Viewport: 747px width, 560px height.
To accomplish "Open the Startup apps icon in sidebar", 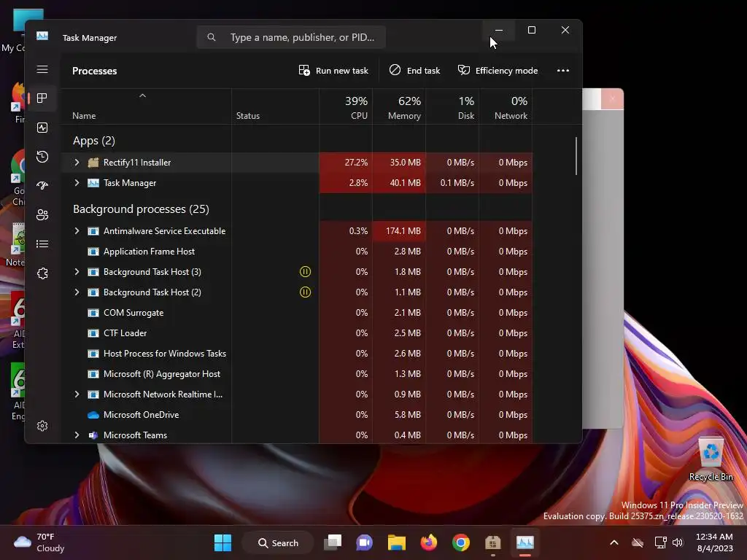I will pyautogui.click(x=42, y=186).
